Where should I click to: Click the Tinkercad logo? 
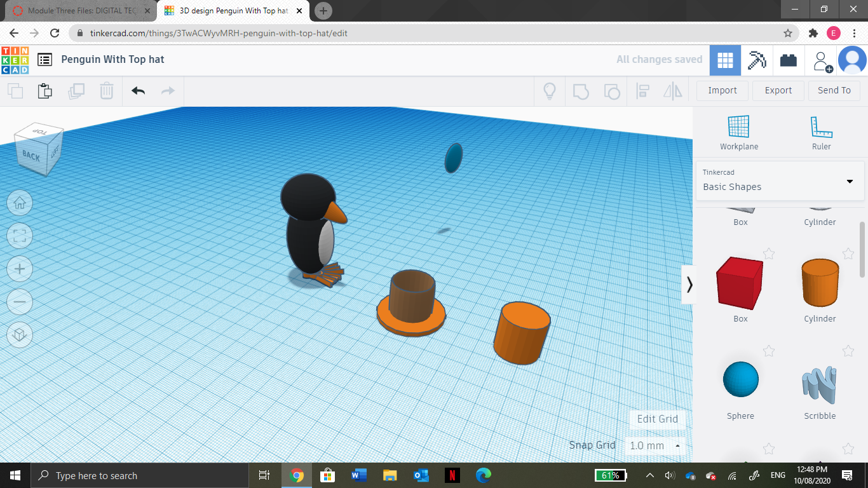(x=15, y=60)
